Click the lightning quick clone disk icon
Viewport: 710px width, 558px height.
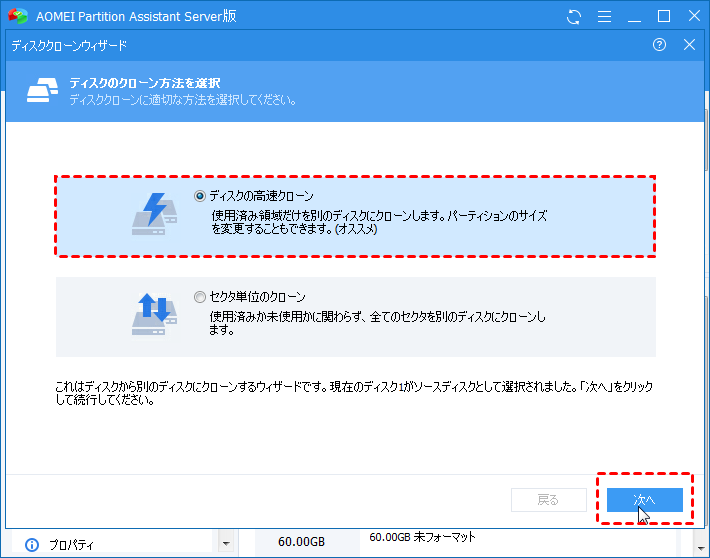pyautogui.click(x=154, y=214)
